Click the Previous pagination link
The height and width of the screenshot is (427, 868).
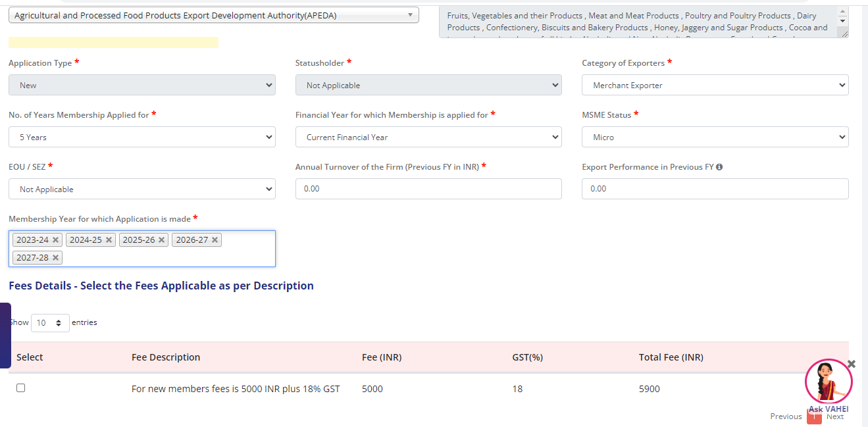(x=786, y=416)
